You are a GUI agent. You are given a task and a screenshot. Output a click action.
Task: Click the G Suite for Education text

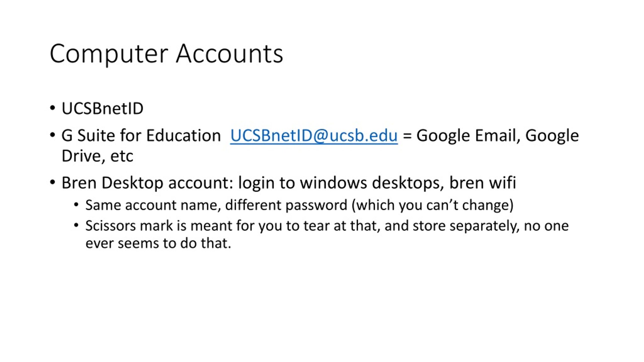click(141, 135)
